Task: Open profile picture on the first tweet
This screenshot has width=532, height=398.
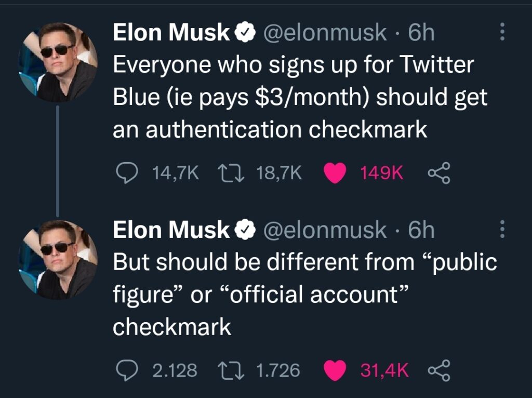Action: pos(58,62)
